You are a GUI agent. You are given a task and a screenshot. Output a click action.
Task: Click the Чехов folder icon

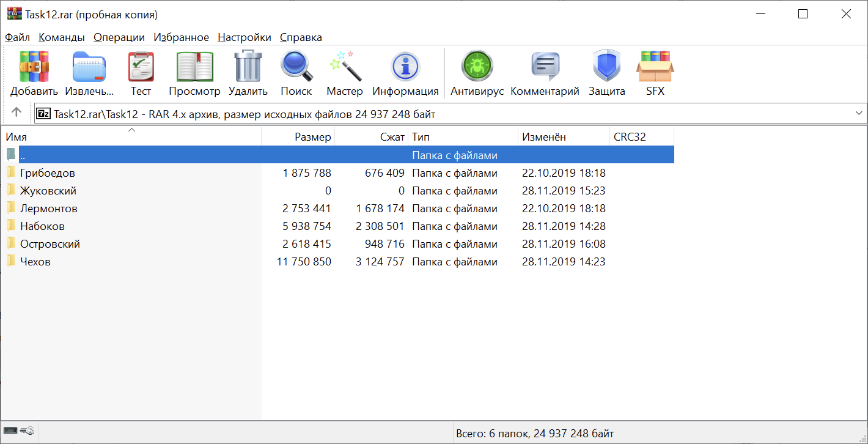click(11, 261)
